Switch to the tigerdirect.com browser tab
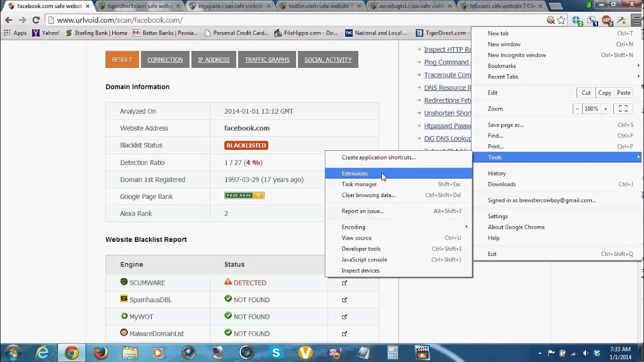The width and height of the screenshot is (644, 362). (140, 6)
